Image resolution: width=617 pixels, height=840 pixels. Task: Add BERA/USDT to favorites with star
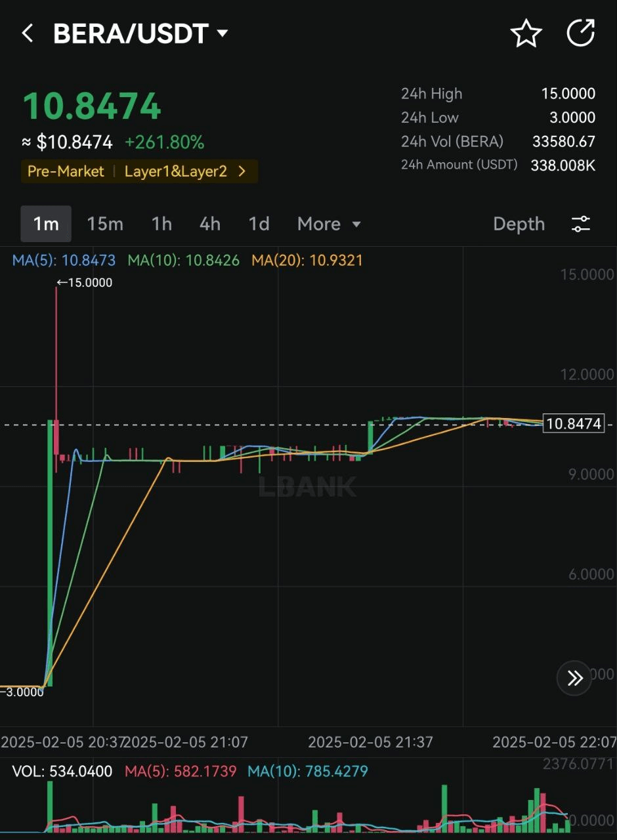click(526, 33)
